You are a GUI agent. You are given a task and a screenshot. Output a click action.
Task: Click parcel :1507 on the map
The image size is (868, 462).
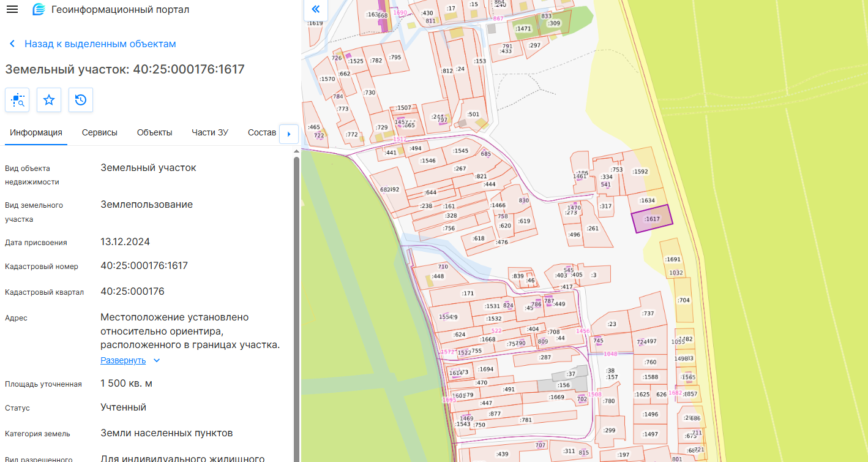click(x=404, y=108)
